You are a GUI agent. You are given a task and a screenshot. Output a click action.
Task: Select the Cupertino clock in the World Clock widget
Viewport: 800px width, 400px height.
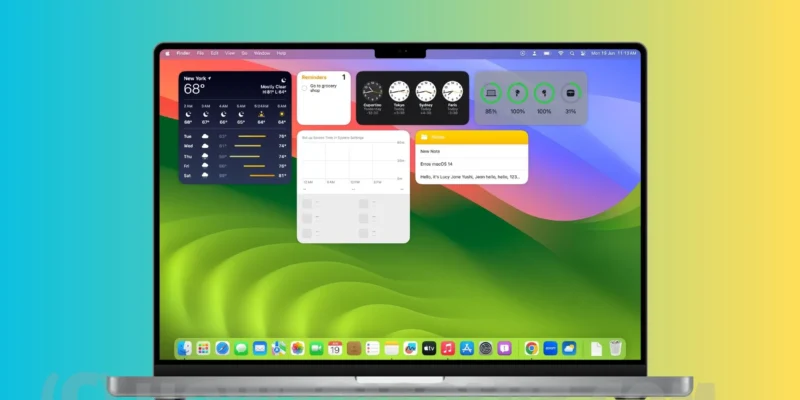pos(372,91)
